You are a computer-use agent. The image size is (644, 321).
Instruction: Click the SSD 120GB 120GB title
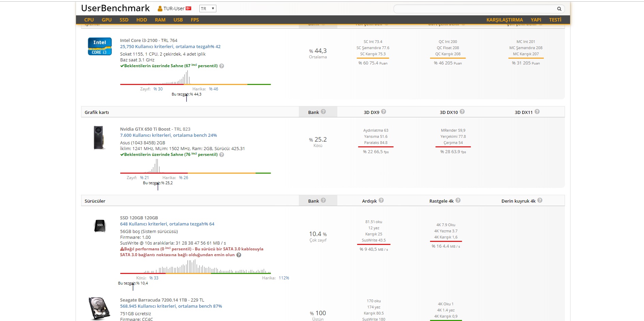(139, 218)
